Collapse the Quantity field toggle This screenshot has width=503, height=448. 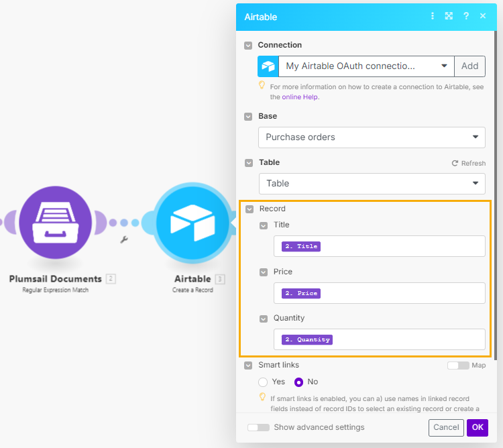coord(264,319)
